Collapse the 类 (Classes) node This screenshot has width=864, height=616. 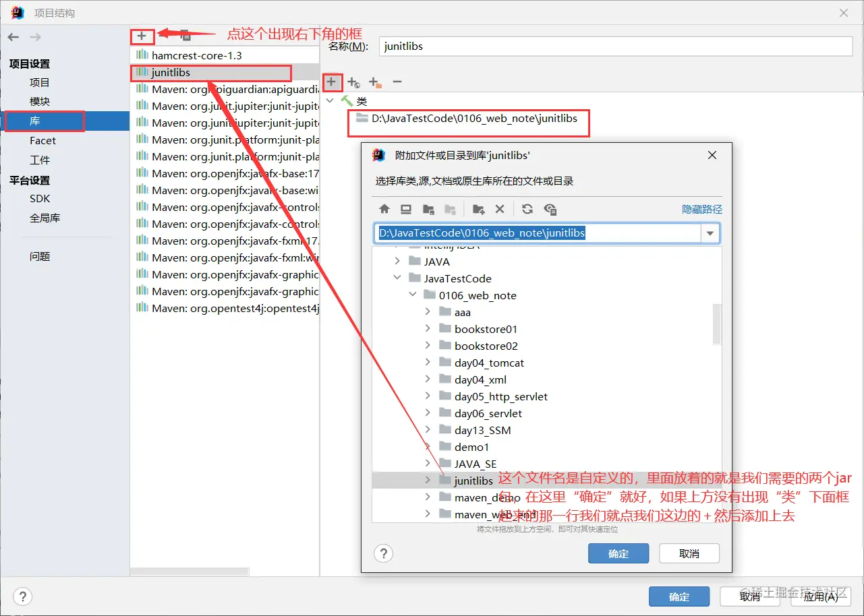coord(330,101)
